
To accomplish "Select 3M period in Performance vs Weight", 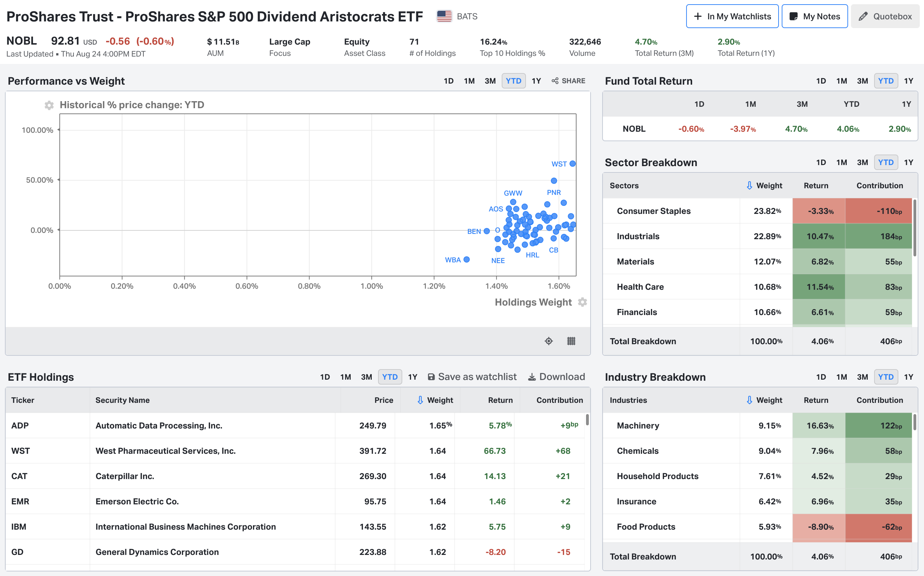I will 490,81.
